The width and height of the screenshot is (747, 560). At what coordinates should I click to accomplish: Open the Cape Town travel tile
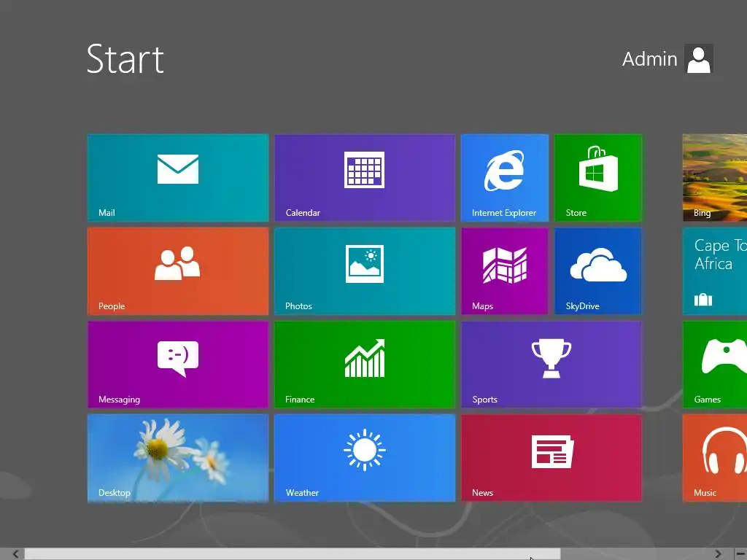click(x=715, y=271)
